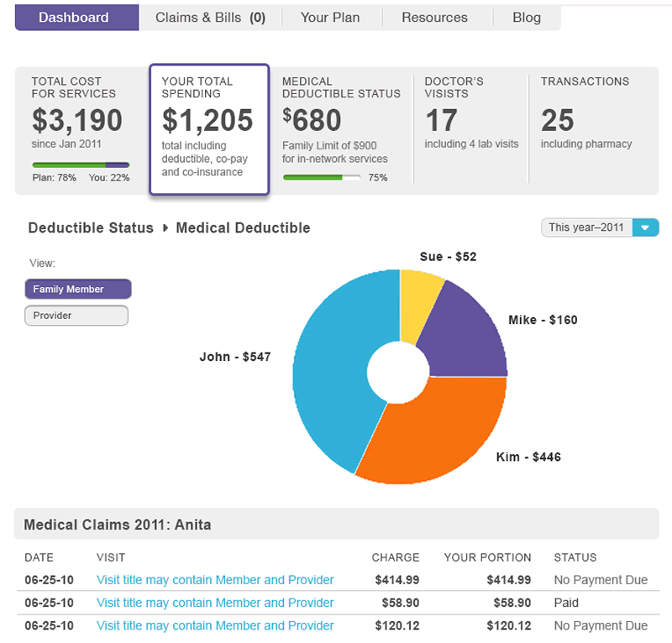Screen dimensions: 672x643
Task: Select Kim's orange pie chart slice
Action: pos(437,437)
